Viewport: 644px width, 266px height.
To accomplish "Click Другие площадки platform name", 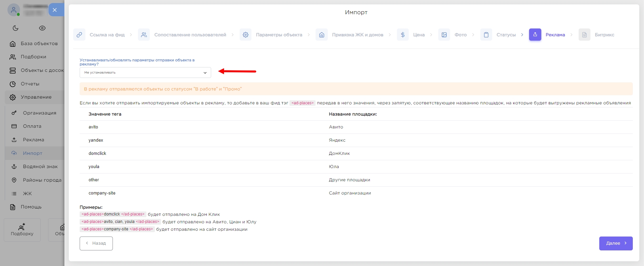I will (x=349, y=180).
